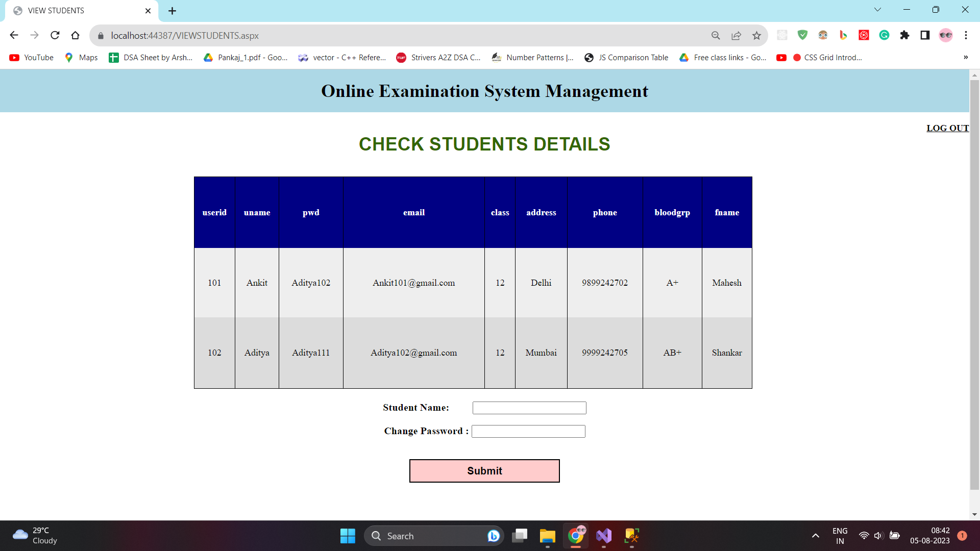Click the back navigation arrow
The width and height of the screenshot is (980, 551).
14,35
